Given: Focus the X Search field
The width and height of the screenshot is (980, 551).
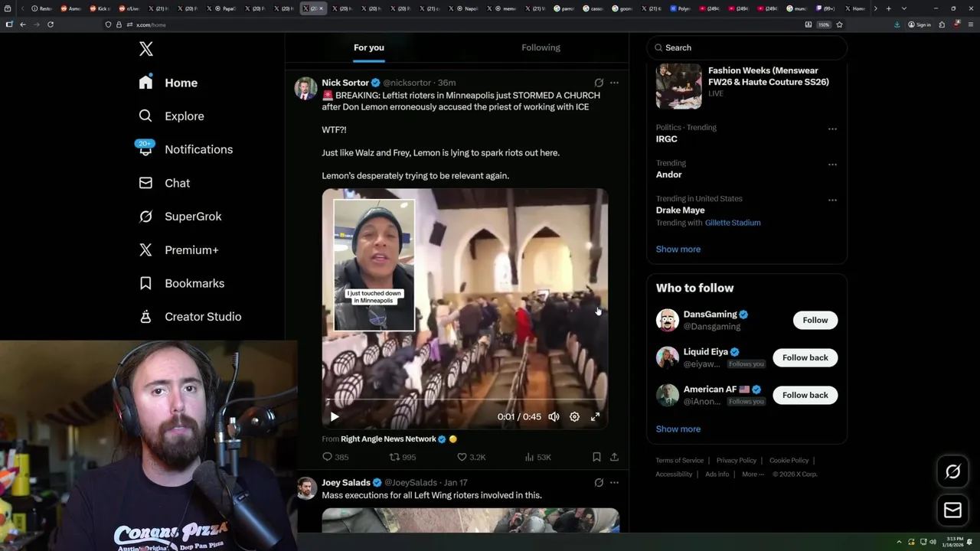Looking at the screenshot, I should [x=746, y=47].
